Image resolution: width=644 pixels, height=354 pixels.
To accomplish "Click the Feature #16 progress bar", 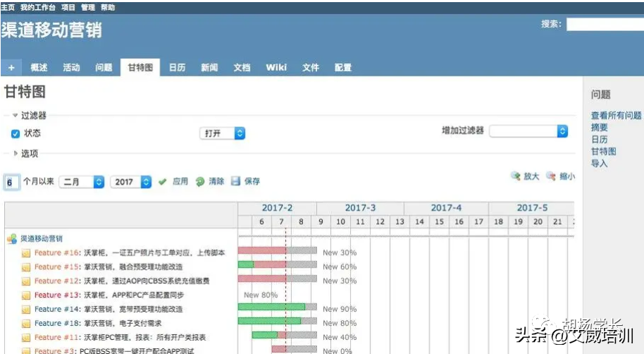I will (x=277, y=250).
